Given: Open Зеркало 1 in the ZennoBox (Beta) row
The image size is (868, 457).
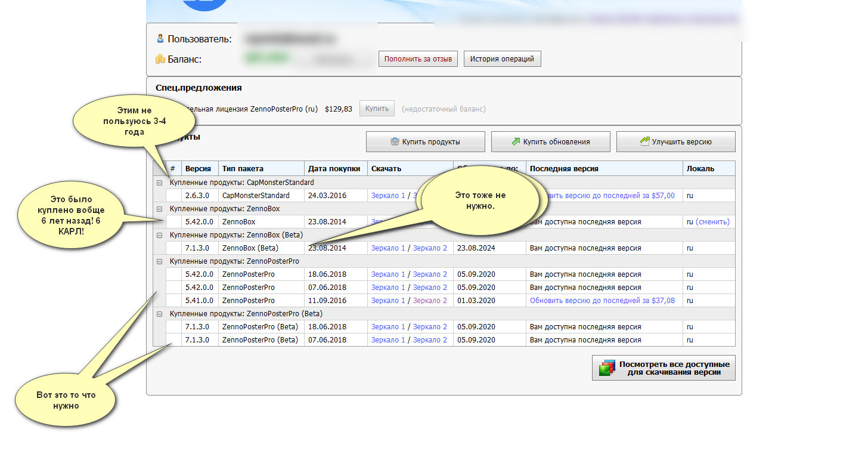Looking at the screenshot, I should tap(388, 248).
